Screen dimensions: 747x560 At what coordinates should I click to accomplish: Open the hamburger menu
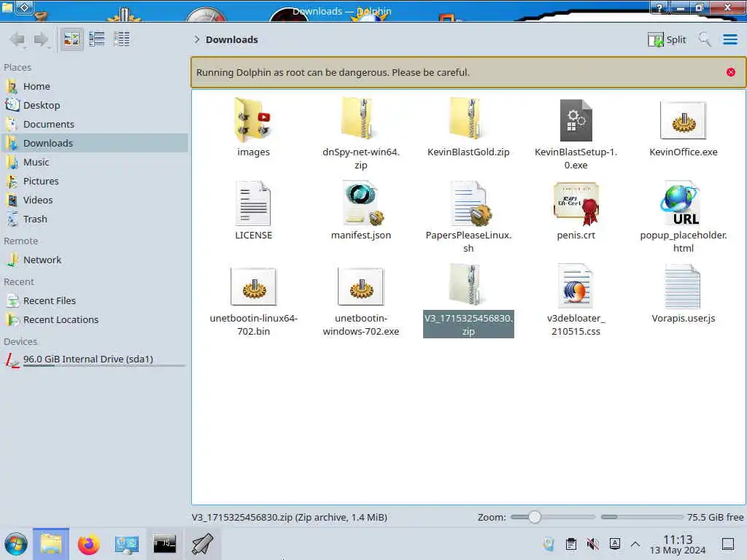pyautogui.click(x=729, y=39)
